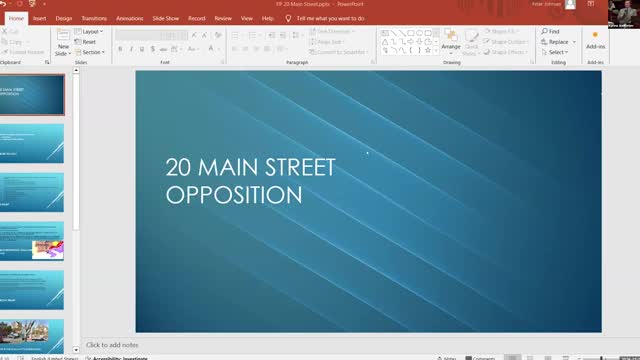Click the Replace icon
This screenshot has height=360, width=640.
pyautogui.click(x=544, y=42)
